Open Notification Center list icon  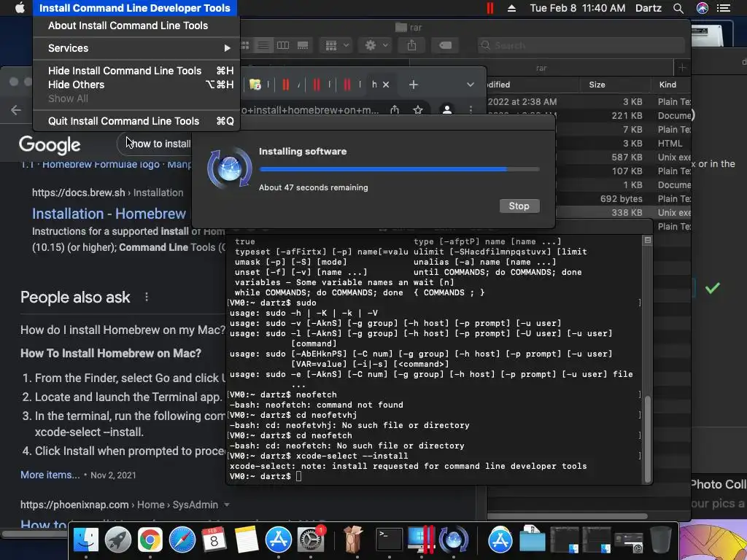(724, 8)
